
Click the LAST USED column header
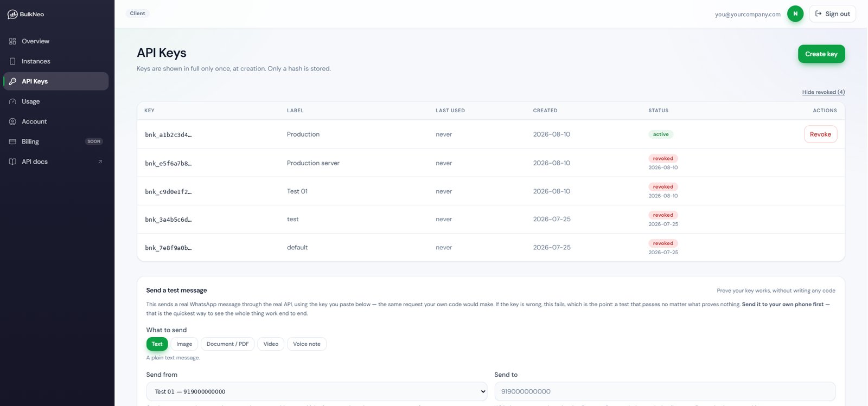click(x=450, y=111)
